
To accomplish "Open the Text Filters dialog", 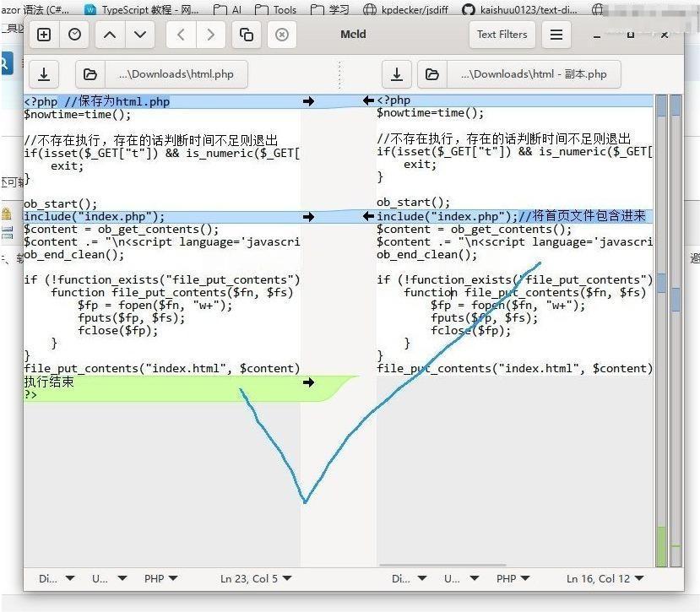I will pos(504,35).
